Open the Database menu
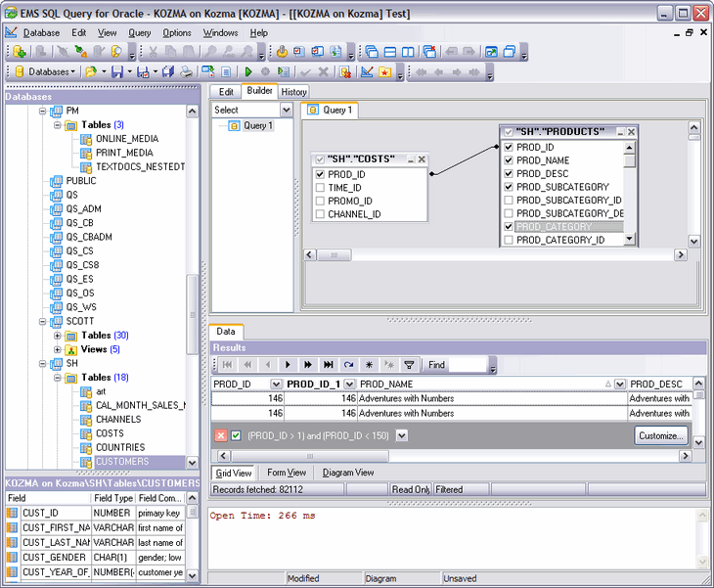Screen dimensions: 714x588 (x=41, y=33)
